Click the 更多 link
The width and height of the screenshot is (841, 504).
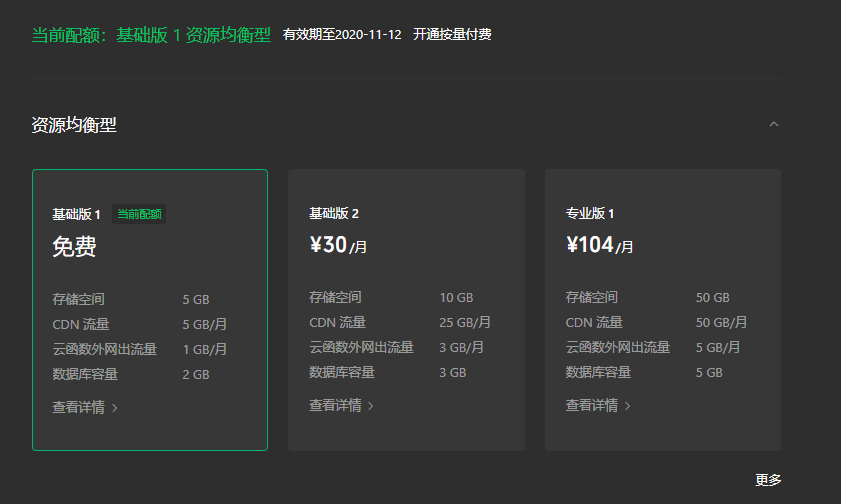(x=768, y=480)
